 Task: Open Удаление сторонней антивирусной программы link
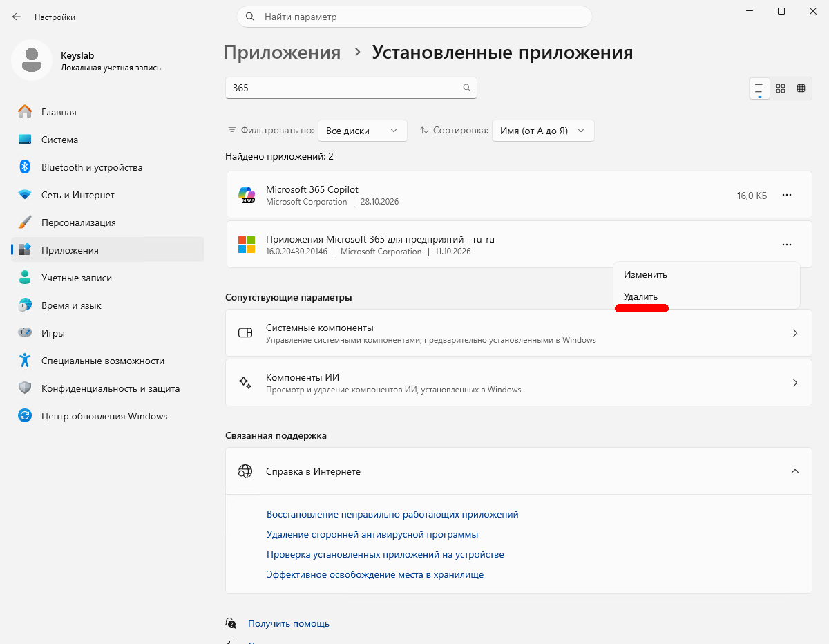pos(372,534)
